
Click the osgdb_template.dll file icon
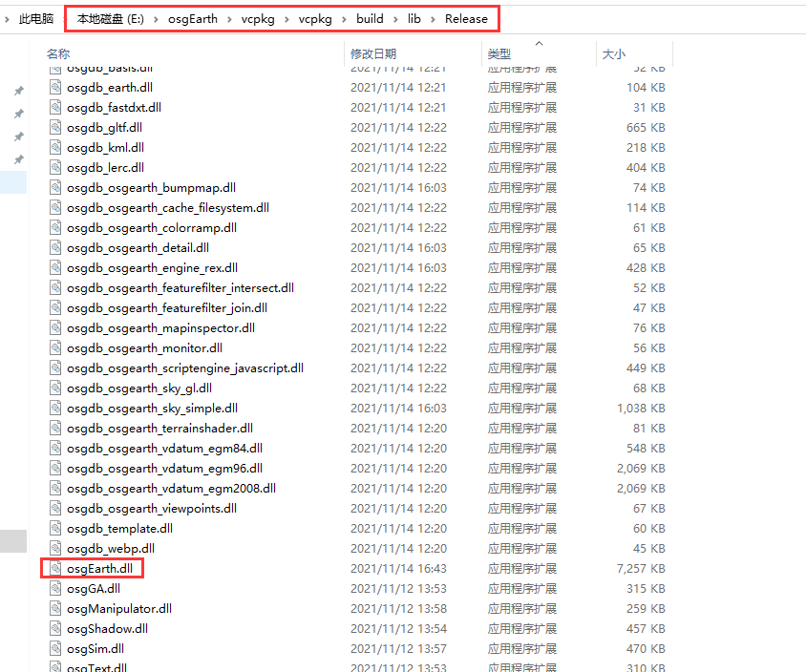click(55, 528)
